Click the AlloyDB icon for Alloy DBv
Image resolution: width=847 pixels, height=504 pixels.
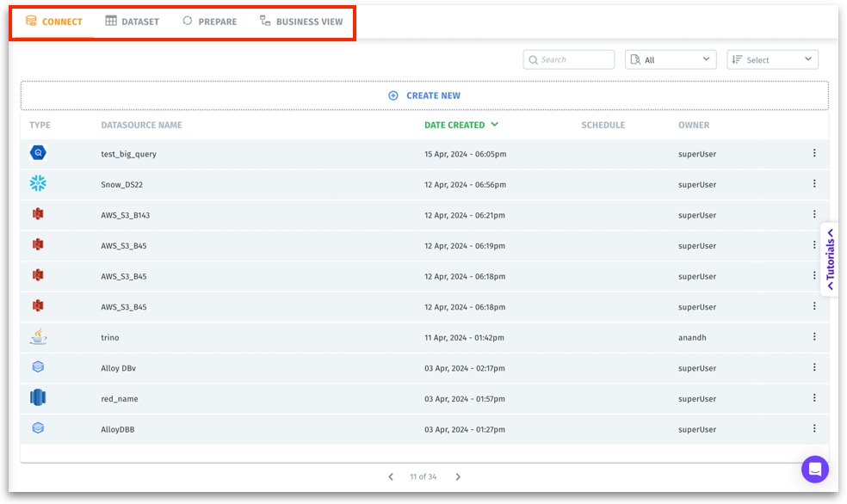coord(38,367)
